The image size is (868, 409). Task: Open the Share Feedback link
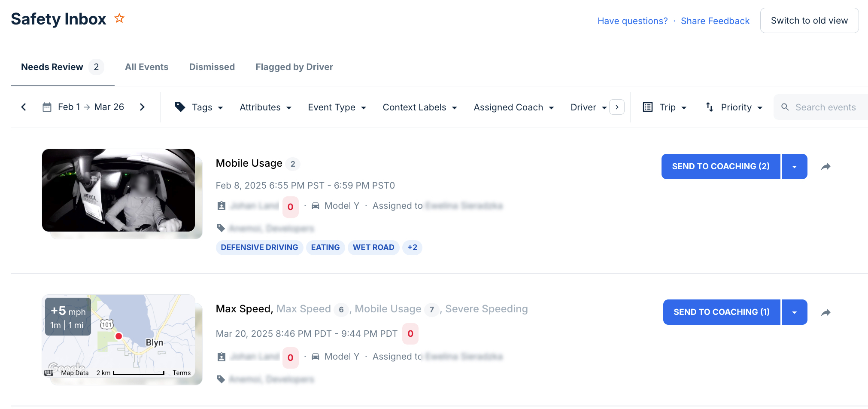point(715,21)
